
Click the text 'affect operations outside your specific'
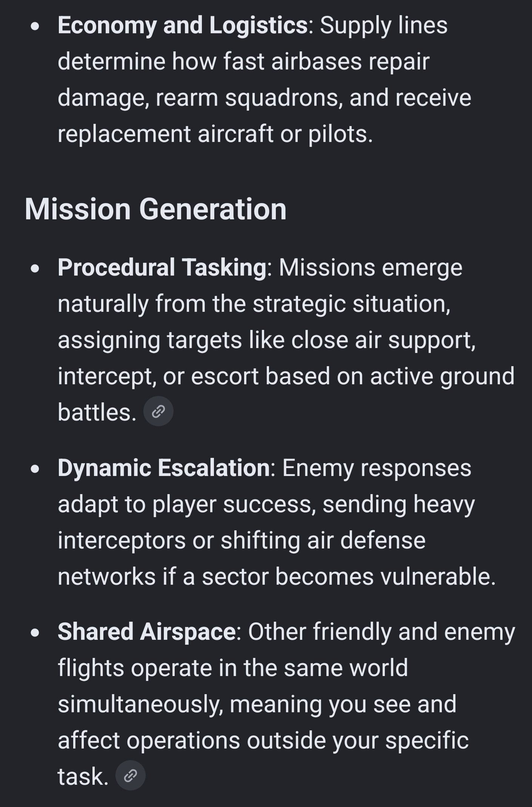coord(263,740)
